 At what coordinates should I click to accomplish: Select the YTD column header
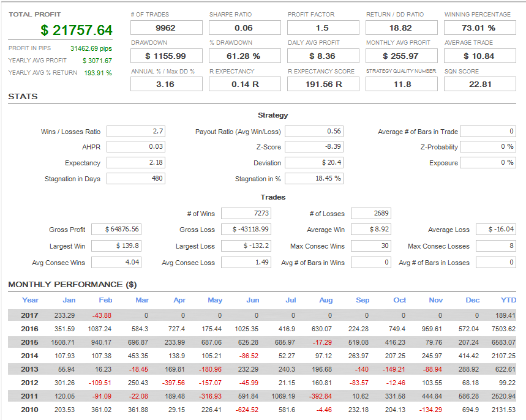pos(509,300)
